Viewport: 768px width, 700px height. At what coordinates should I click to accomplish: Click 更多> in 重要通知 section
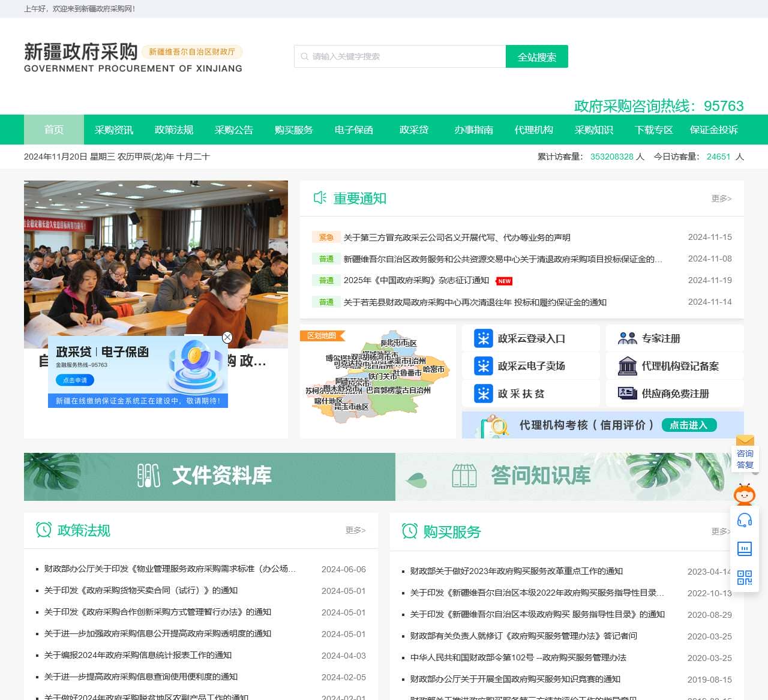[721, 199]
